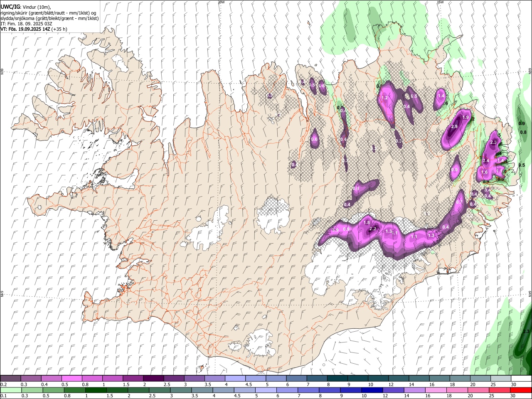532x399 pixels.
Task: Click the light pink rain swatch between 16 and 18
Action: click(436, 390)
